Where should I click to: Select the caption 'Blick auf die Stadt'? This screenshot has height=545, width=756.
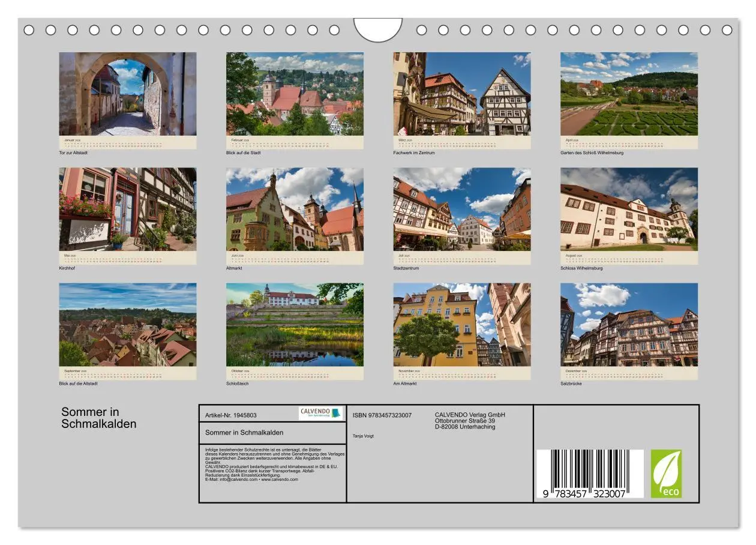(x=243, y=153)
